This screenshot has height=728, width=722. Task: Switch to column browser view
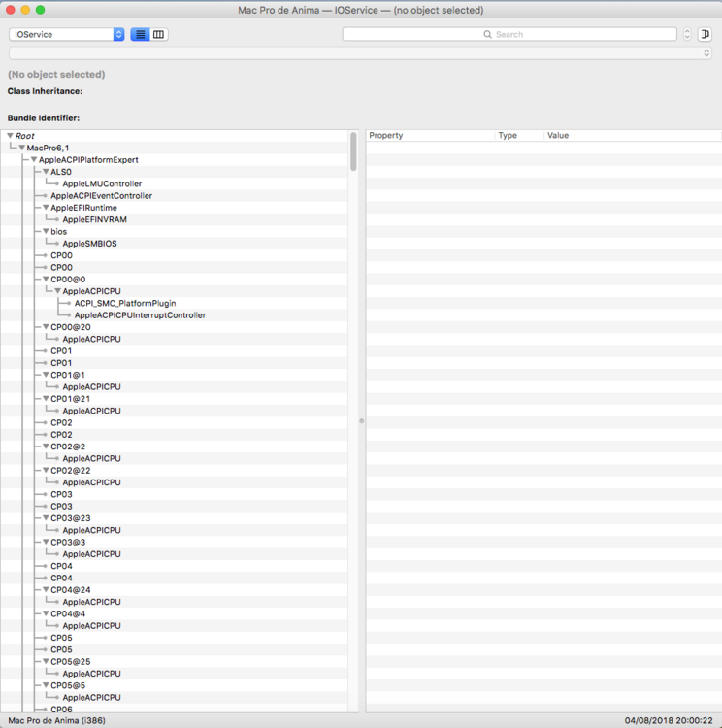click(158, 34)
